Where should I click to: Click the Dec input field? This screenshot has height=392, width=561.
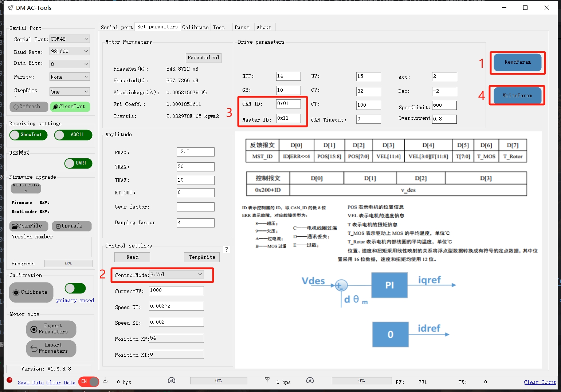pos(444,91)
